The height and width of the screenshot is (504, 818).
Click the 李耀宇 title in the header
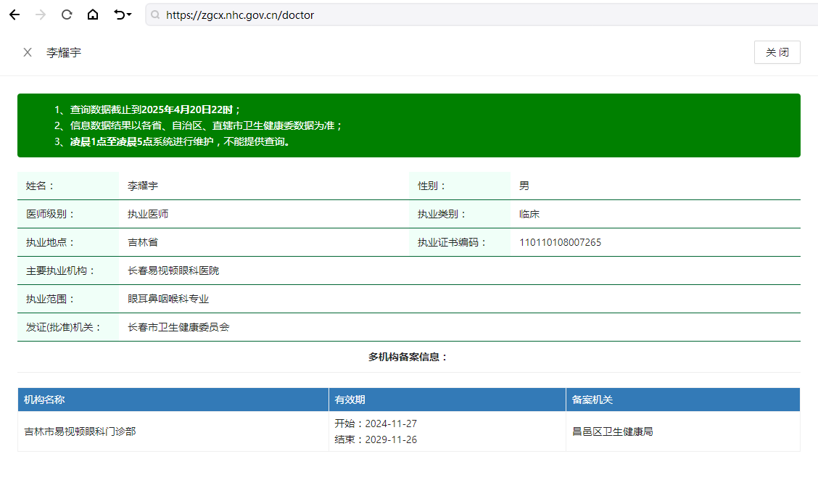[x=64, y=53]
